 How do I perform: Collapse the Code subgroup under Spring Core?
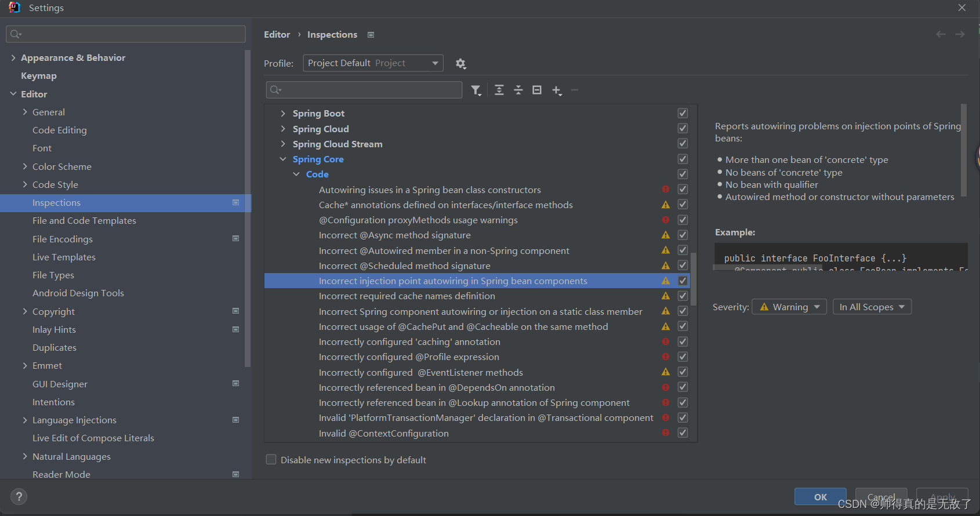[x=296, y=174]
